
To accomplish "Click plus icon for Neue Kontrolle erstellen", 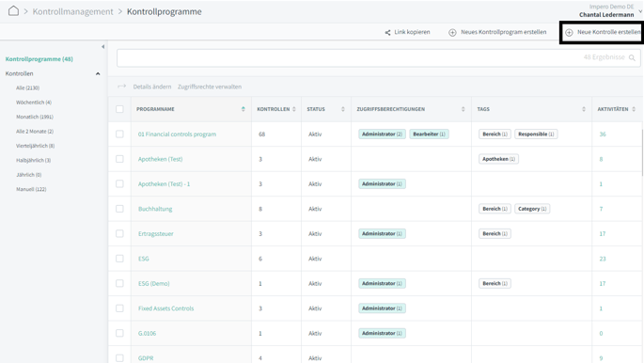I will pyautogui.click(x=569, y=32).
